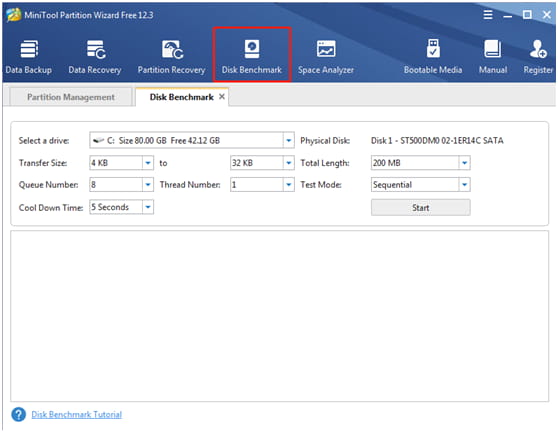This screenshot has height=432, width=558.
Task: Click the Select a drive label
Action: 44,141
